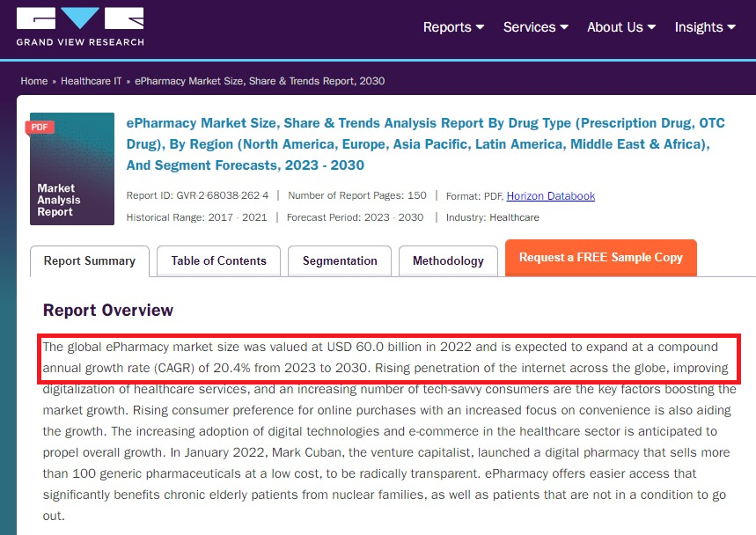
Task: Navigate to Home via the breadcrumb
Action: point(34,81)
